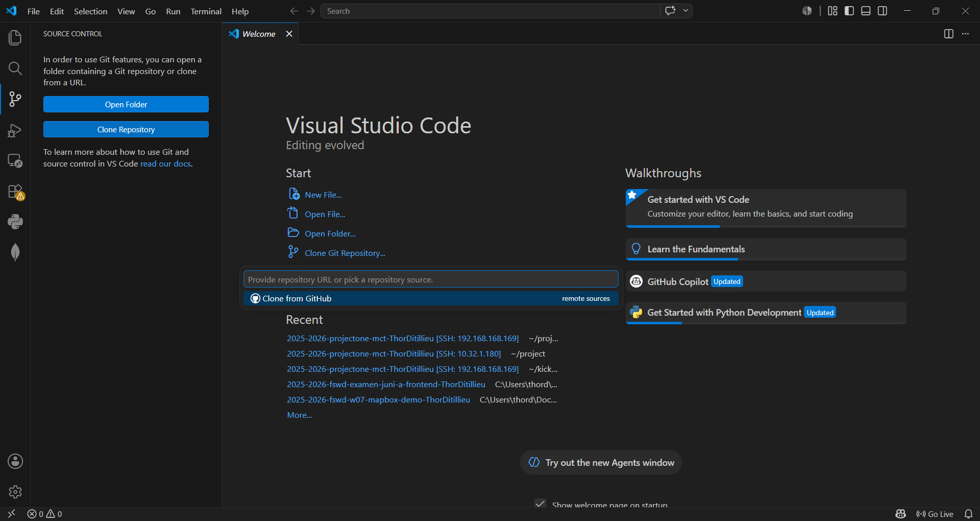This screenshot has height=521, width=980.
Task: Open Get Started with Python Development walkthrough
Action: click(766, 313)
